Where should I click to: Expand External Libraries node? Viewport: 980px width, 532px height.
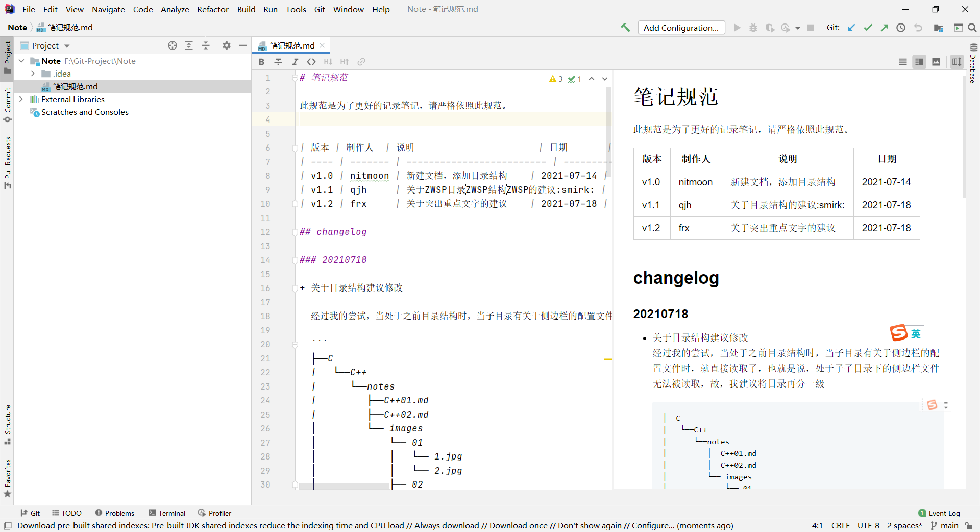pos(21,99)
